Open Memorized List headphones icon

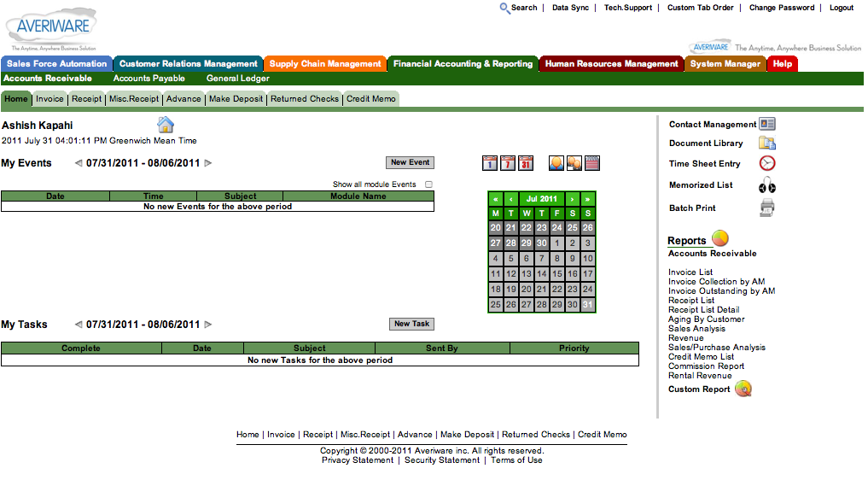click(767, 185)
